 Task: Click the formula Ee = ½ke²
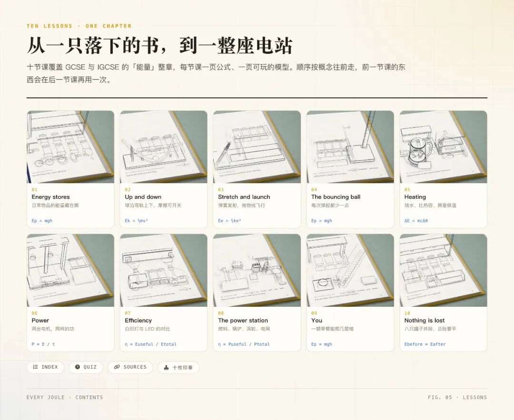tap(229, 221)
